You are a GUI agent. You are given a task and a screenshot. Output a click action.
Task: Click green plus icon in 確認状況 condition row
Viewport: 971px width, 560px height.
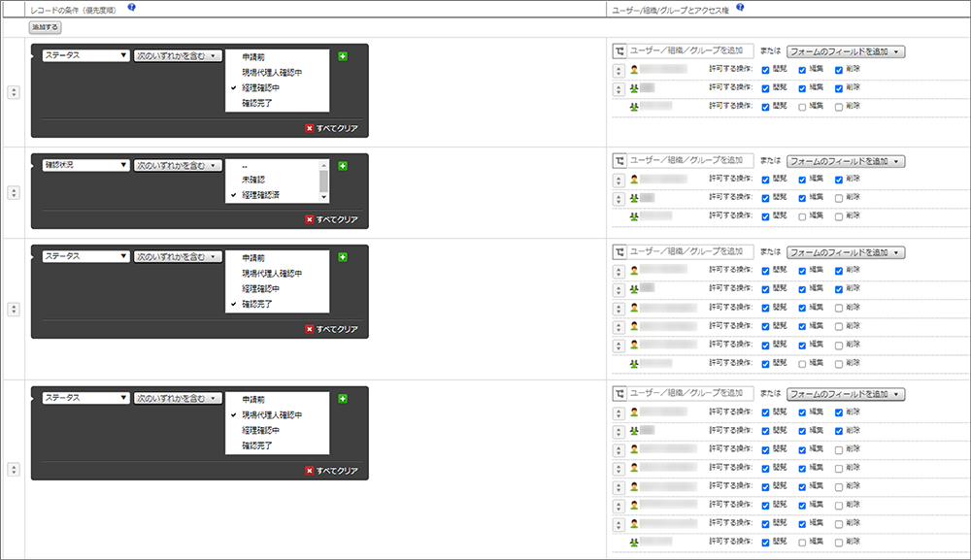(343, 166)
